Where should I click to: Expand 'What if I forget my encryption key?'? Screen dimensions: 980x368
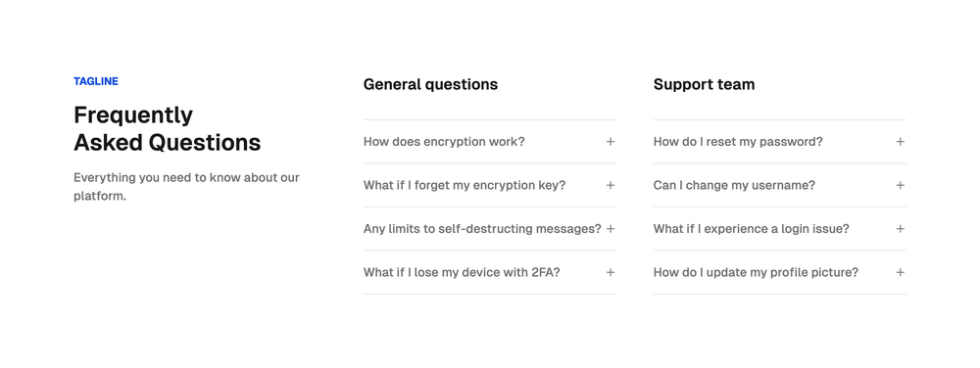click(x=489, y=185)
